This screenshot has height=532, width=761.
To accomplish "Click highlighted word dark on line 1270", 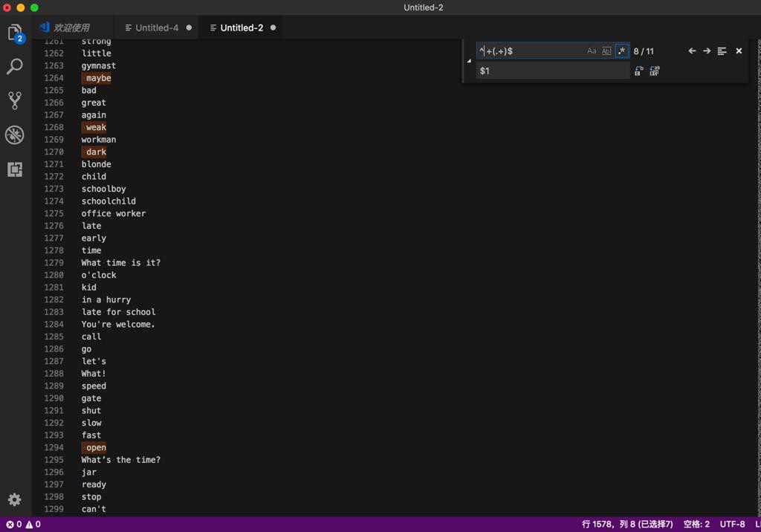I will [96, 152].
